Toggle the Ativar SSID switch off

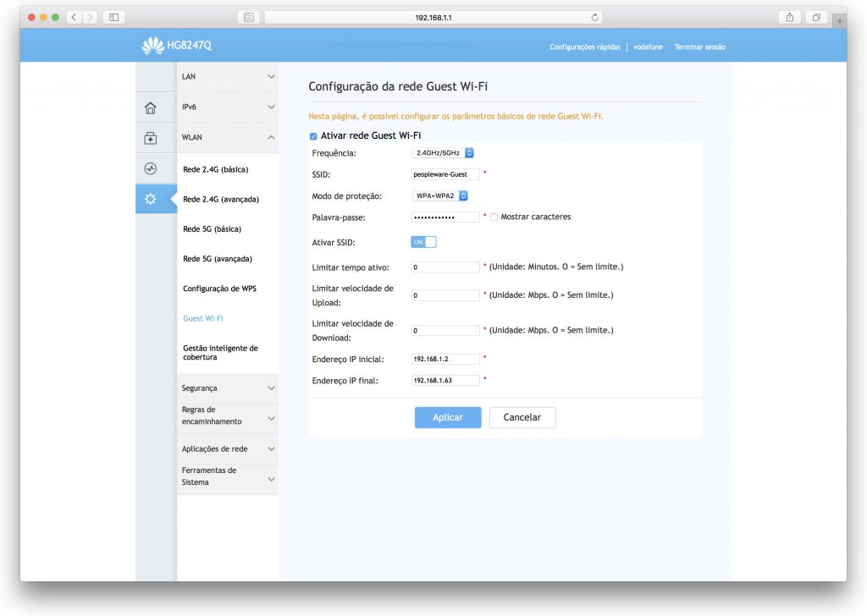tap(423, 242)
